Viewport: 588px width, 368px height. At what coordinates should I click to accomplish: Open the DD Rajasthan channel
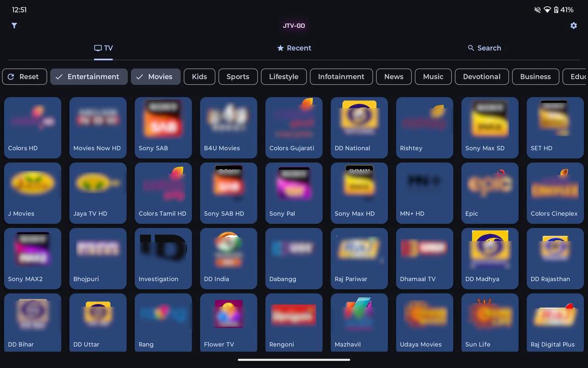[555, 258]
